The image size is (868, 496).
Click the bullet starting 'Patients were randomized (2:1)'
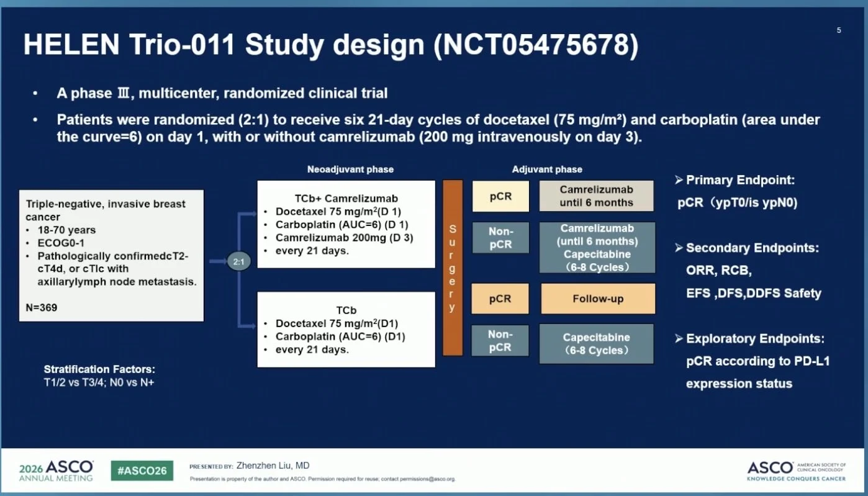point(438,129)
